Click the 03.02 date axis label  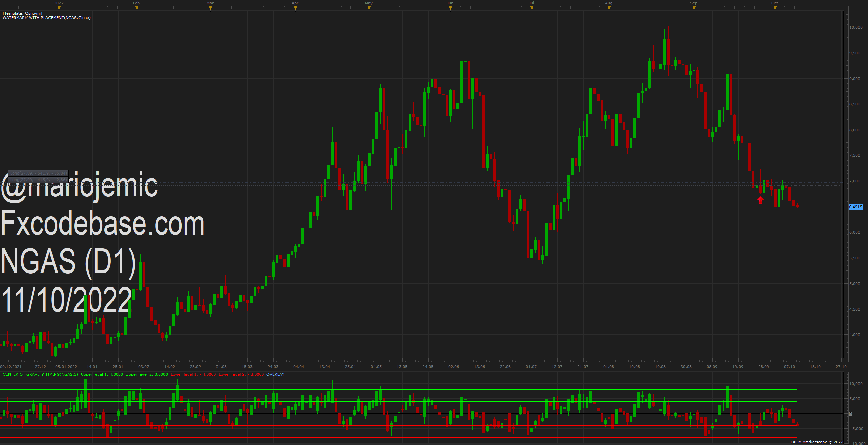pyautogui.click(x=144, y=367)
